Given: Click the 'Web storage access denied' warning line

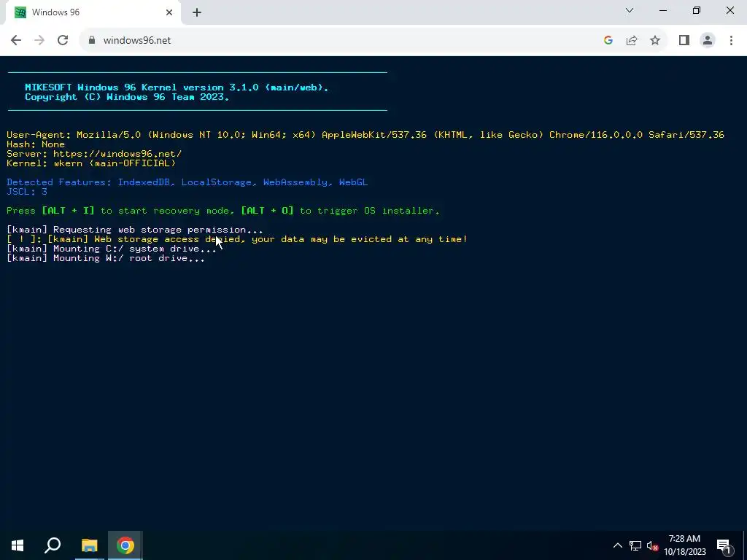Looking at the screenshot, I should coord(237,239).
